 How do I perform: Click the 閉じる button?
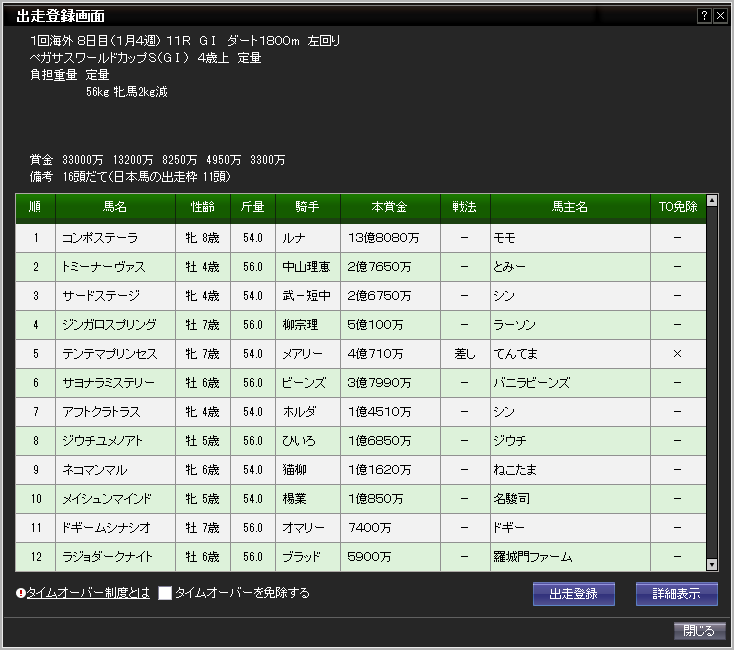(699, 631)
